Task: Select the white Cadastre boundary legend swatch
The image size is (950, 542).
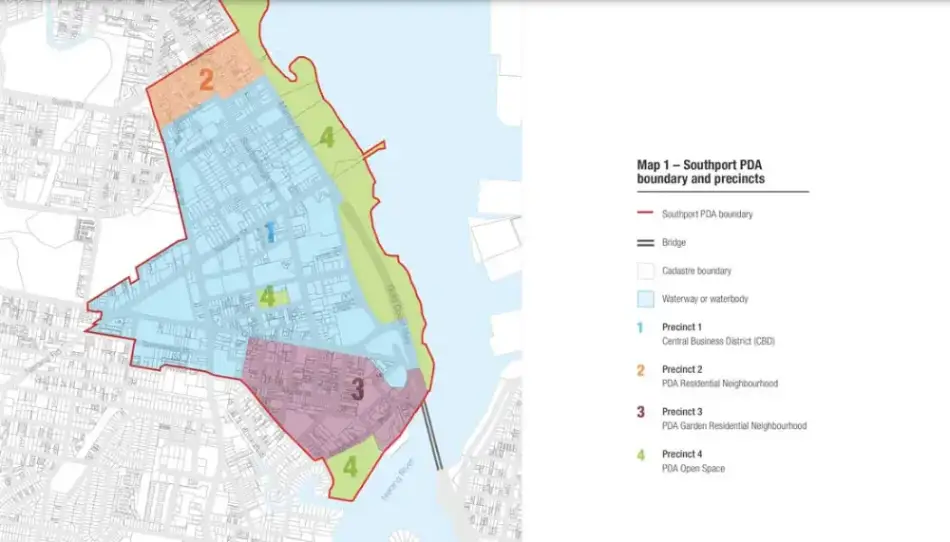Action: pyautogui.click(x=645, y=271)
